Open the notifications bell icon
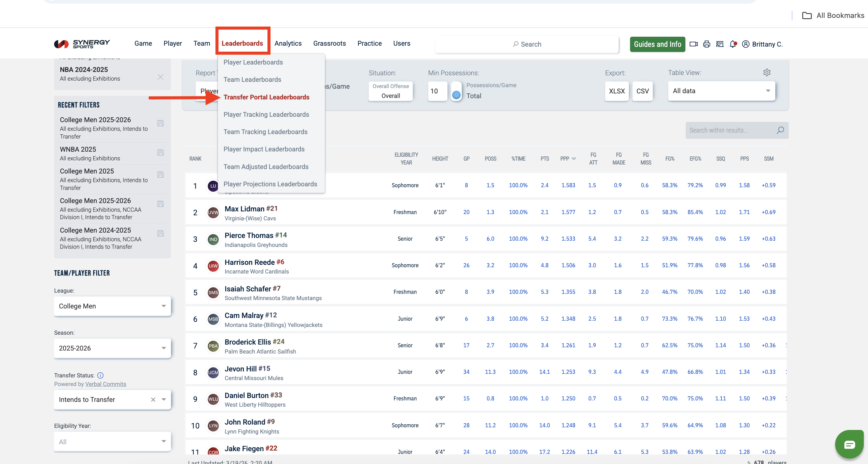Screen dimensions: 868x464 point(733,44)
